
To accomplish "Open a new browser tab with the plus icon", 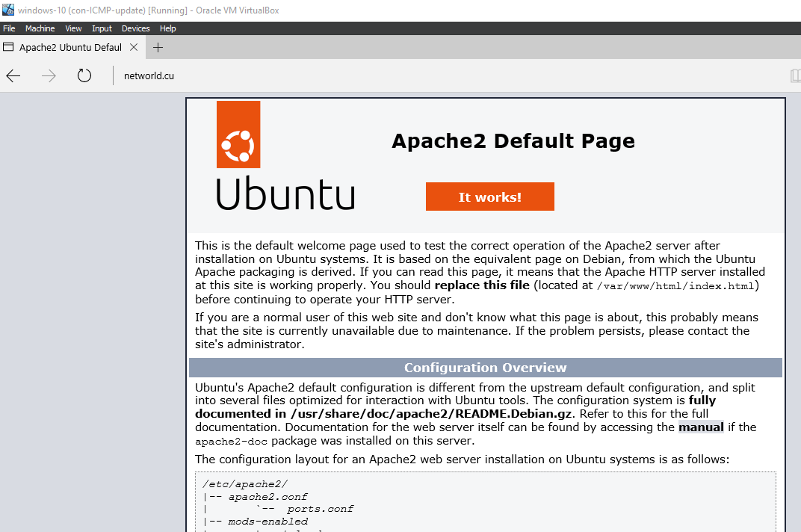I will pos(158,48).
